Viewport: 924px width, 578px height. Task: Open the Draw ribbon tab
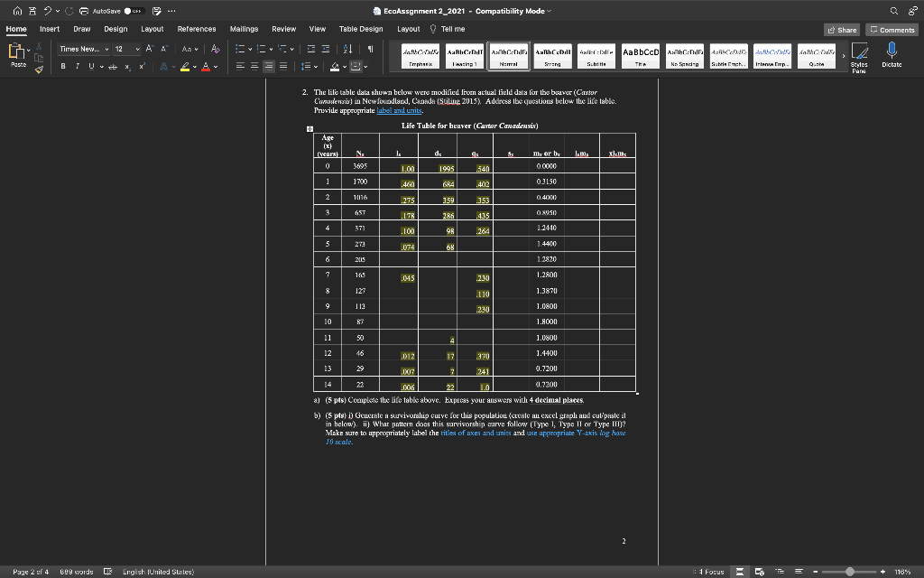pos(82,29)
